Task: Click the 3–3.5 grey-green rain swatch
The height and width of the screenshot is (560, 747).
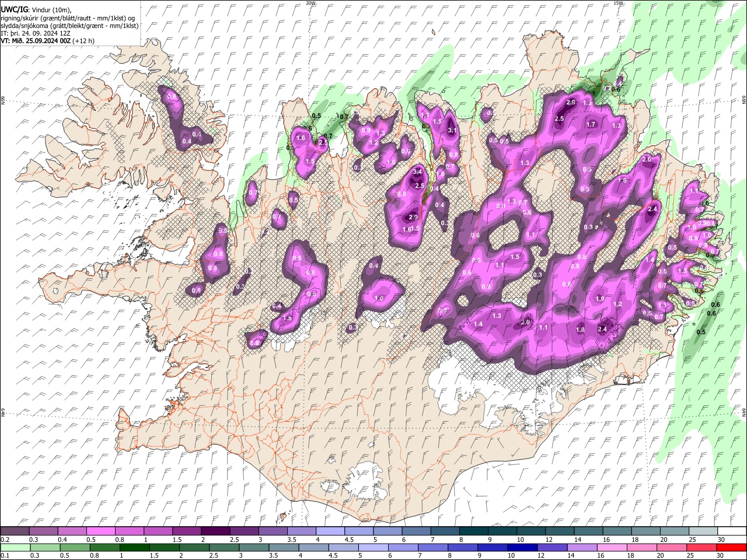Action: pyautogui.click(x=254, y=547)
